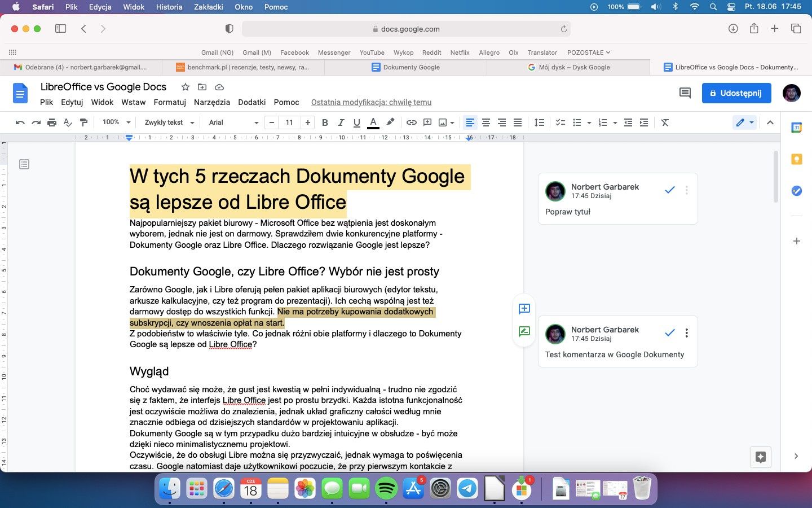
Task: Check cloud save status icon
Action: (x=219, y=87)
